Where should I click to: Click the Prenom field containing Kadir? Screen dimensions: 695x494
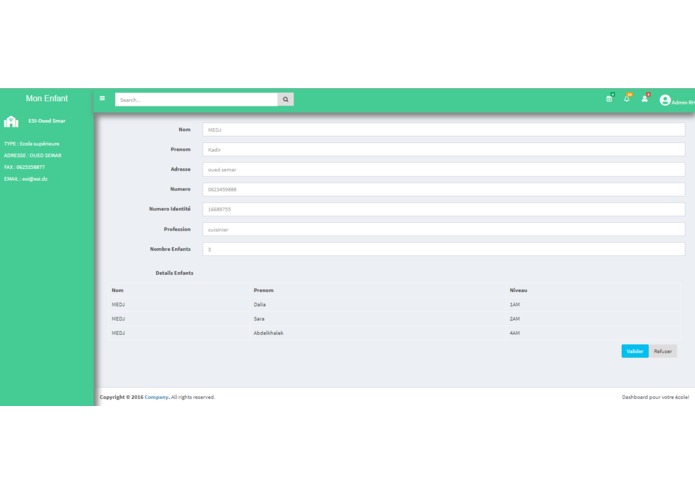444,150
